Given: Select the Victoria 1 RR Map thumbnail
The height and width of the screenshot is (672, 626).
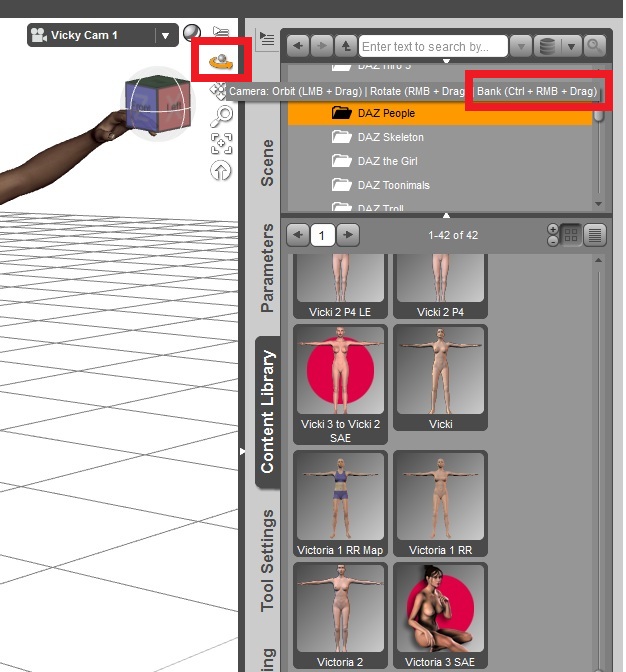Looking at the screenshot, I should point(340,504).
